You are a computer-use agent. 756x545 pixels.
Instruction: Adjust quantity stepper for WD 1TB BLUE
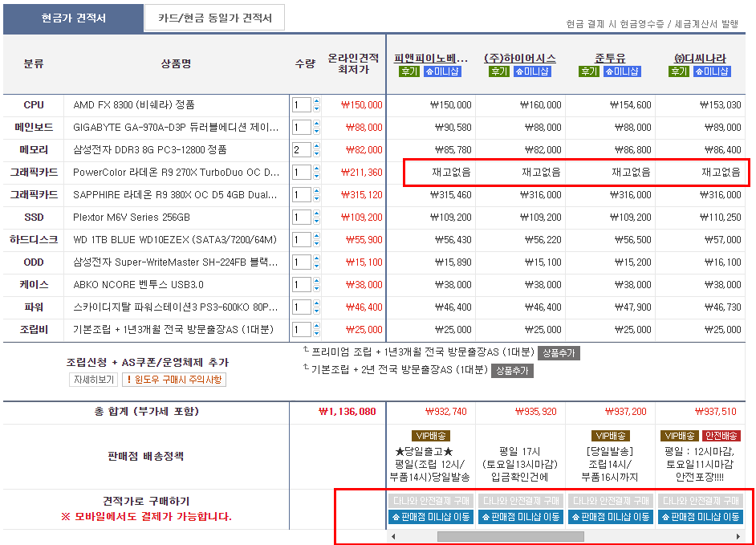click(x=316, y=240)
